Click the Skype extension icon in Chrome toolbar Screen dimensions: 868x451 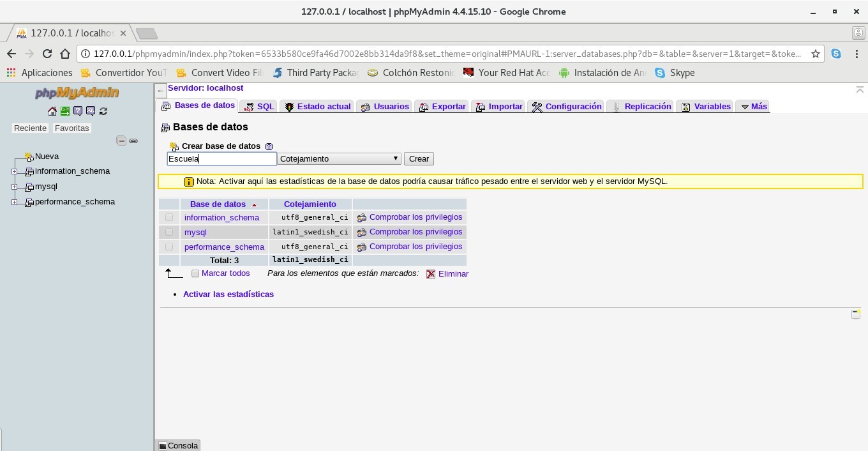[x=836, y=54]
